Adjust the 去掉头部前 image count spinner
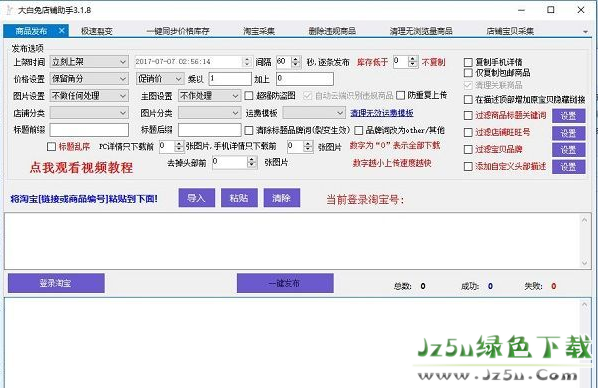 pos(252,163)
